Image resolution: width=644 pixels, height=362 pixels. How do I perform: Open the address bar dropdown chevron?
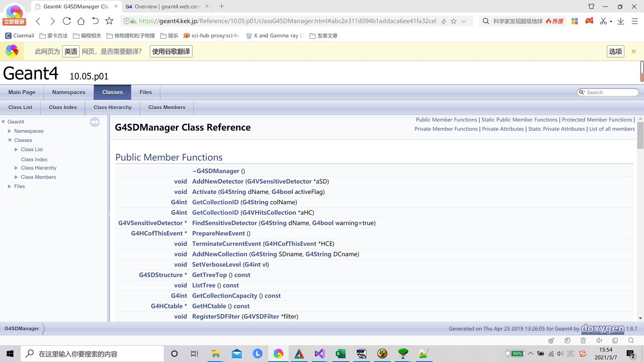(464, 21)
